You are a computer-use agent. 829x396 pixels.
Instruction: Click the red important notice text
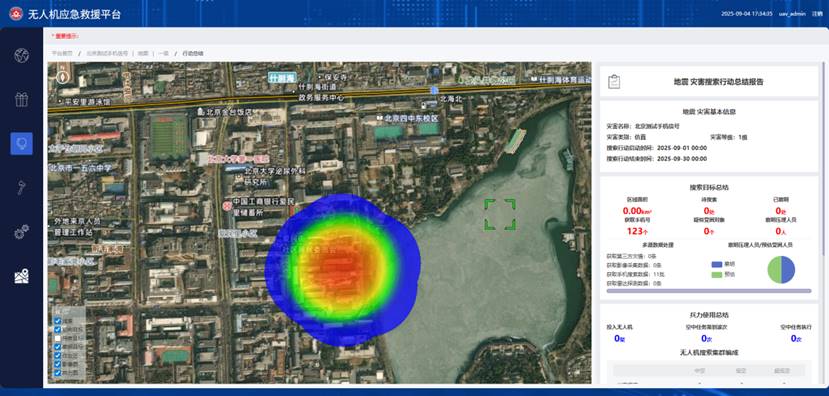tap(65, 36)
